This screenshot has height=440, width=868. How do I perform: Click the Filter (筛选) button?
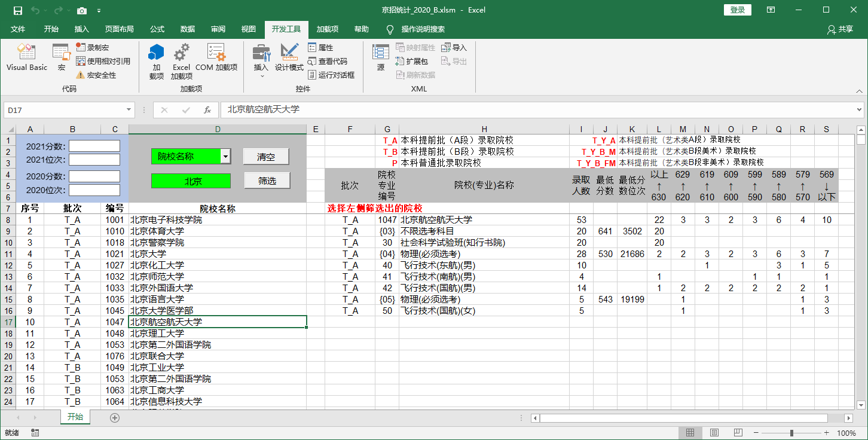(x=267, y=181)
